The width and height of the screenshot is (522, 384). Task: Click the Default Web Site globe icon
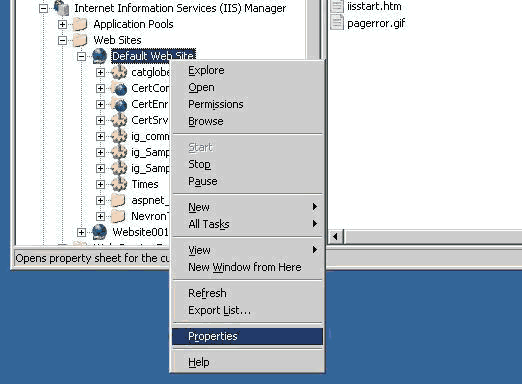tap(99, 56)
